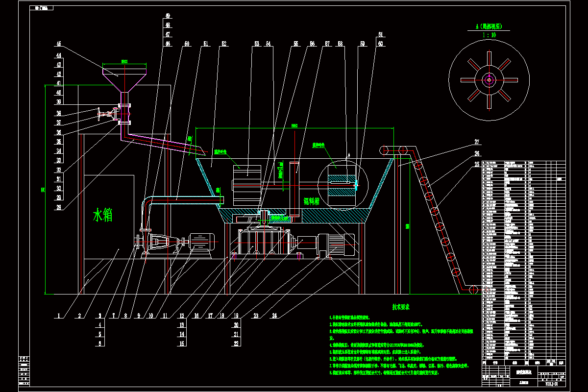Click part balloon number 12
This screenshot has width=588, height=392.
[x=181, y=316]
